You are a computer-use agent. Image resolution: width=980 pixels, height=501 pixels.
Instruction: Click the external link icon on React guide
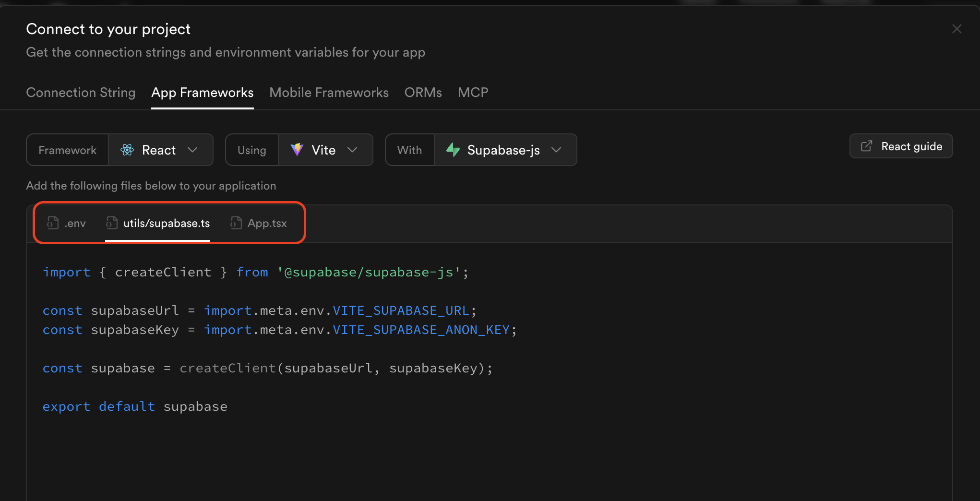866,146
